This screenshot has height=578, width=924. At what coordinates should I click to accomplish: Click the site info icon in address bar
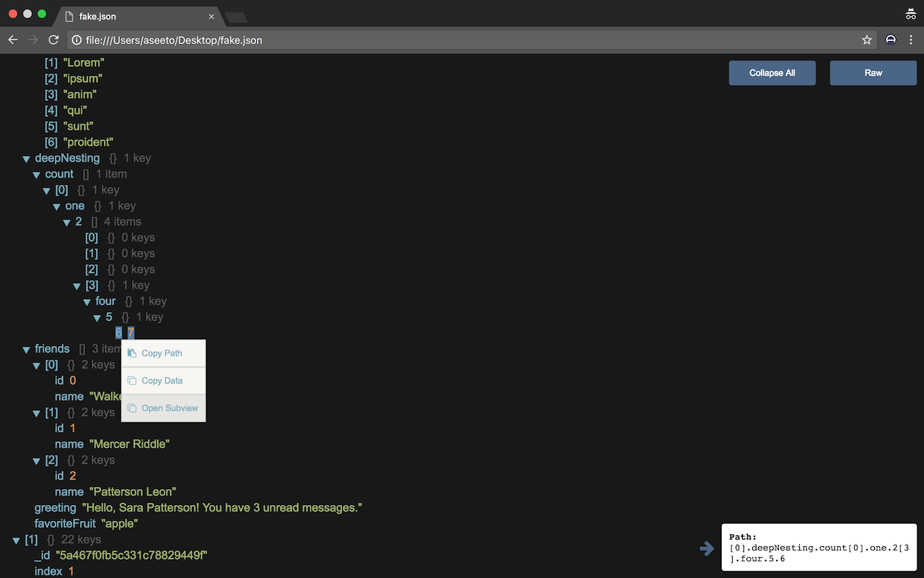(x=77, y=40)
